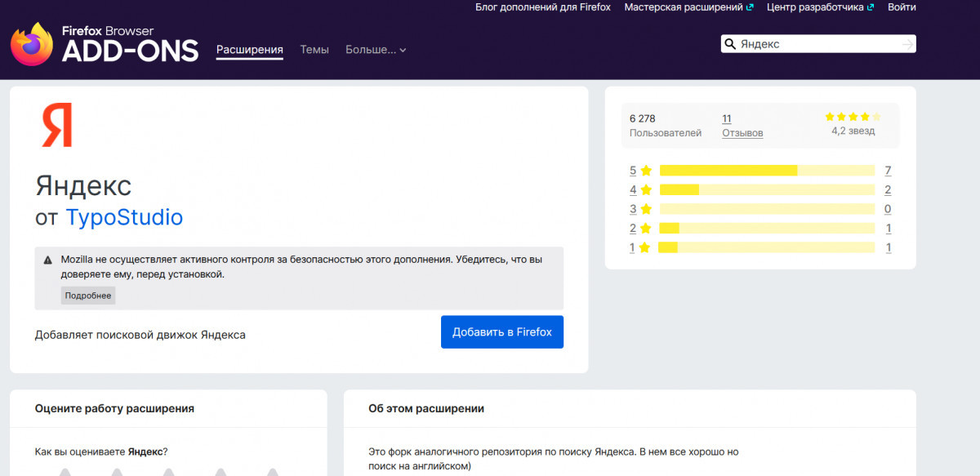Click the 4-star rating bar
This screenshot has height=476, width=980.
coord(766,189)
